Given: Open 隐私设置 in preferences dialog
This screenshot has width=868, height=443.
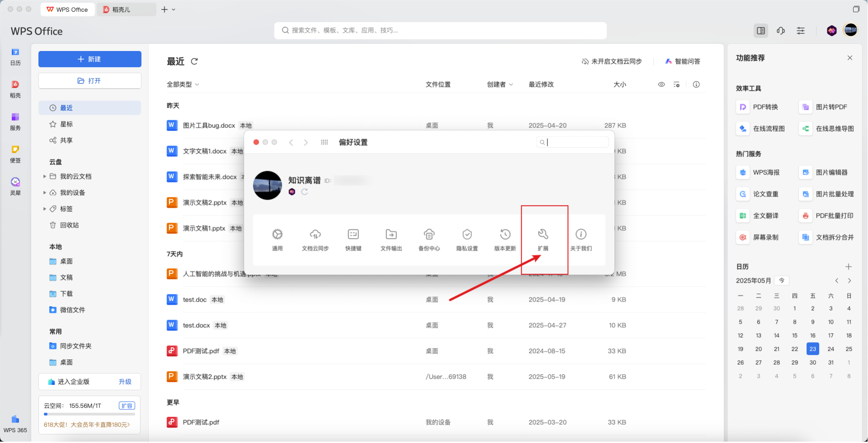Looking at the screenshot, I should (467, 240).
